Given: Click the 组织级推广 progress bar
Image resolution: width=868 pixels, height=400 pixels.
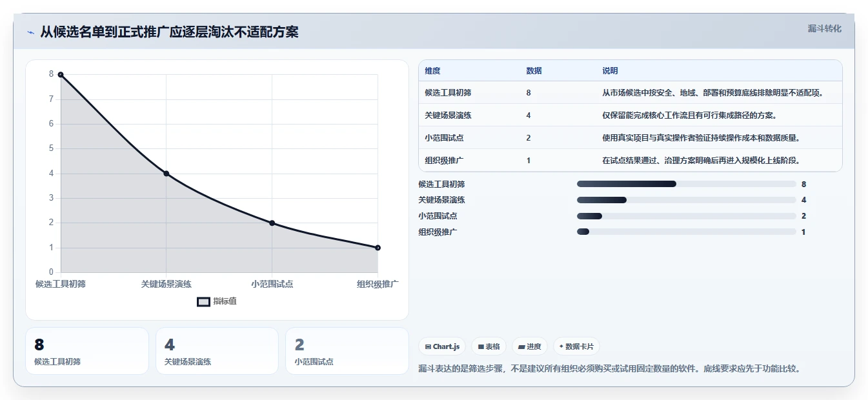Looking at the screenshot, I should click(687, 232).
